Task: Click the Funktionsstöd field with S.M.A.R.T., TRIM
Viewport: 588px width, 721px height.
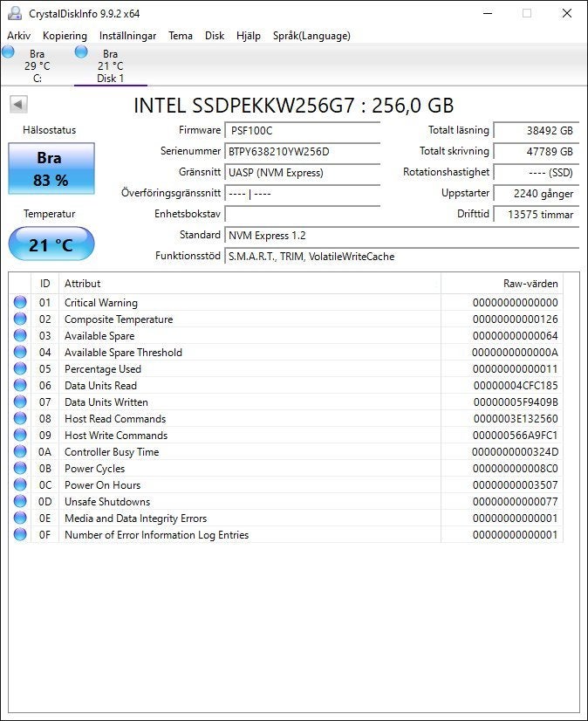Action: click(x=401, y=256)
